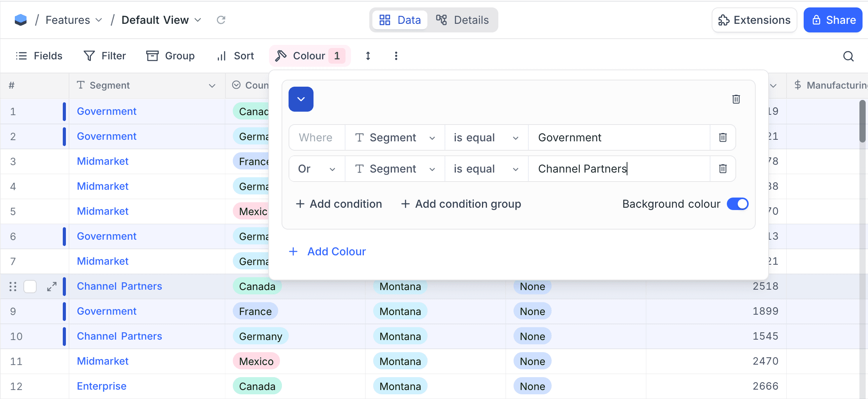
Task: Open the three-dot more options menu
Action: [x=396, y=56]
